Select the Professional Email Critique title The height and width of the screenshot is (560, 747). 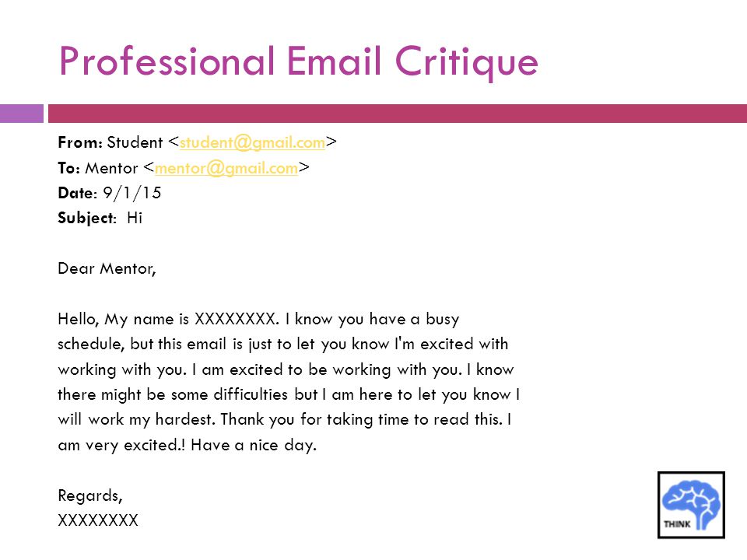(x=299, y=61)
